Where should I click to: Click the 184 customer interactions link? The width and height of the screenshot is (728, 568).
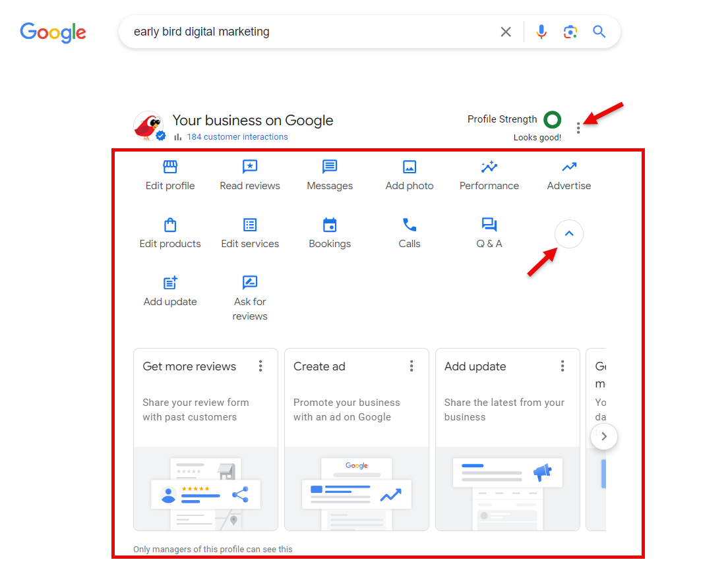237,137
